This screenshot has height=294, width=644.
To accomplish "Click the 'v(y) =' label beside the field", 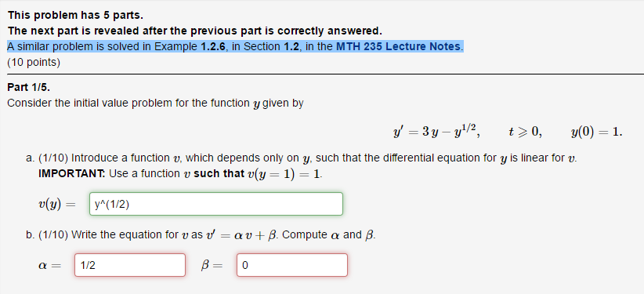I will pyautogui.click(x=56, y=205).
